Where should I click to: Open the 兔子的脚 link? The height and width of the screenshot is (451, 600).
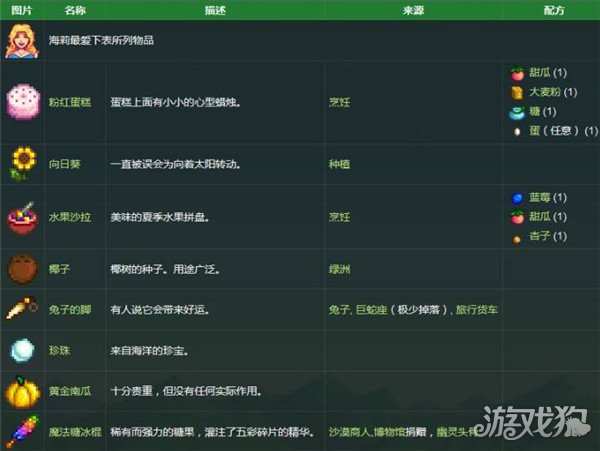click(x=70, y=309)
